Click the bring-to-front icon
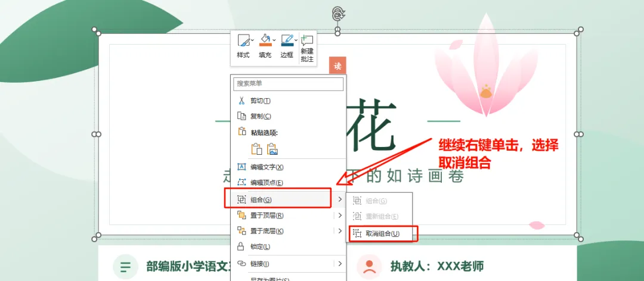644x281 pixels. (241, 215)
